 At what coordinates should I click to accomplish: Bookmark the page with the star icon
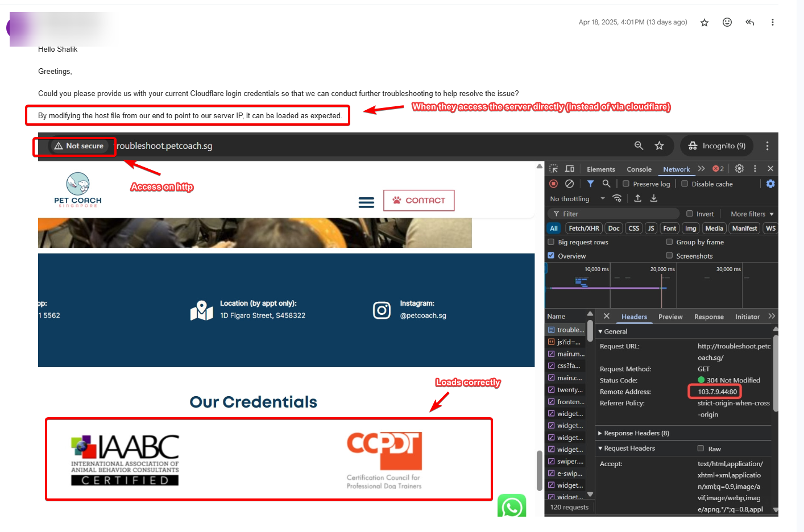(x=660, y=146)
